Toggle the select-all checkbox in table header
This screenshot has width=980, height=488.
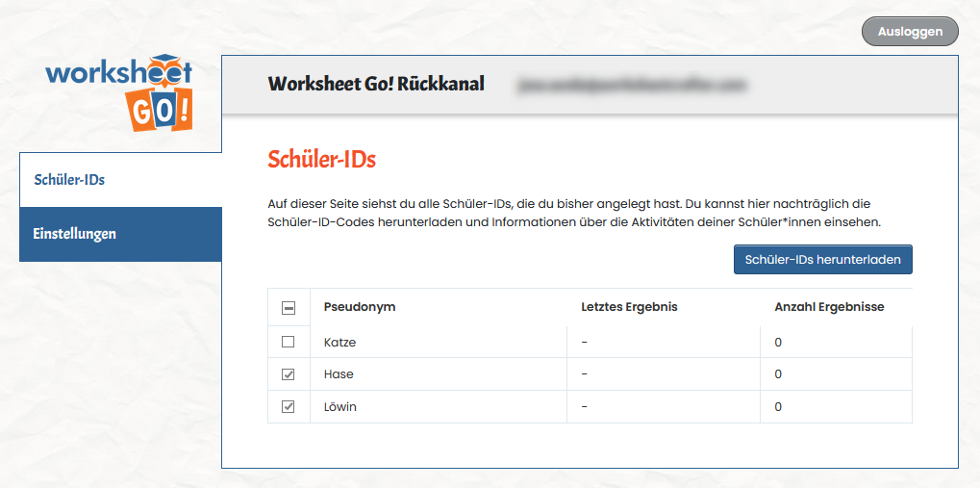coord(289,308)
